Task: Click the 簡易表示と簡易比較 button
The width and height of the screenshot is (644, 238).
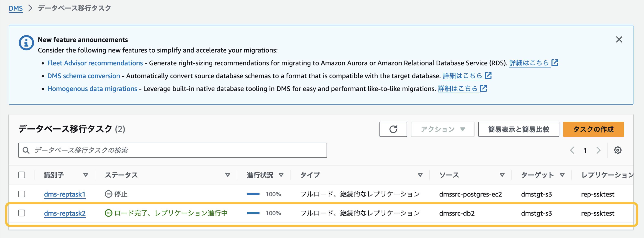Action: tap(518, 129)
